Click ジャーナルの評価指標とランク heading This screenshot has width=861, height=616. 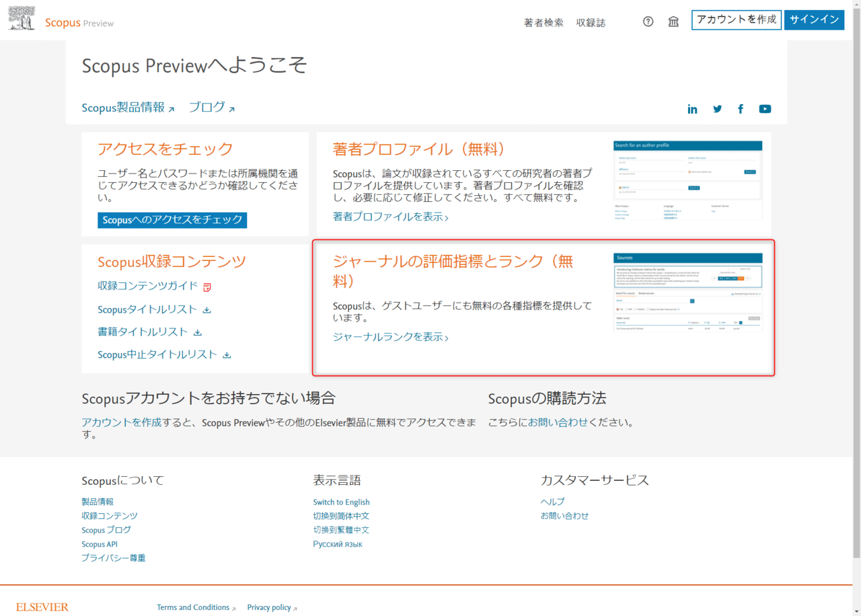pyautogui.click(x=453, y=271)
